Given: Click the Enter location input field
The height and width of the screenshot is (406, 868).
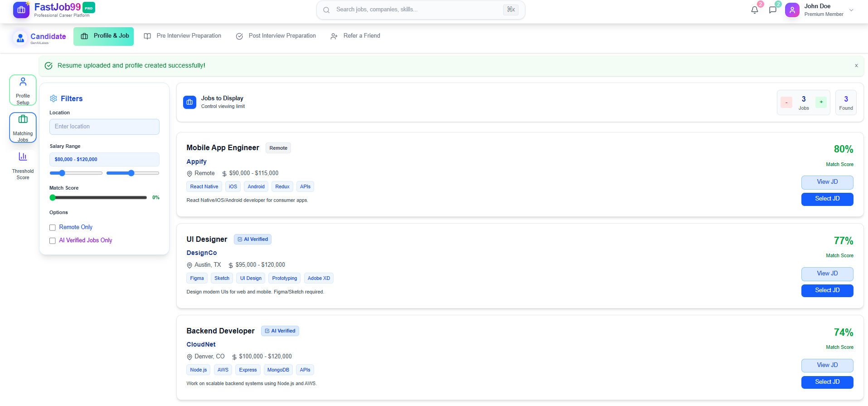Looking at the screenshot, I should tap(104, 127).
